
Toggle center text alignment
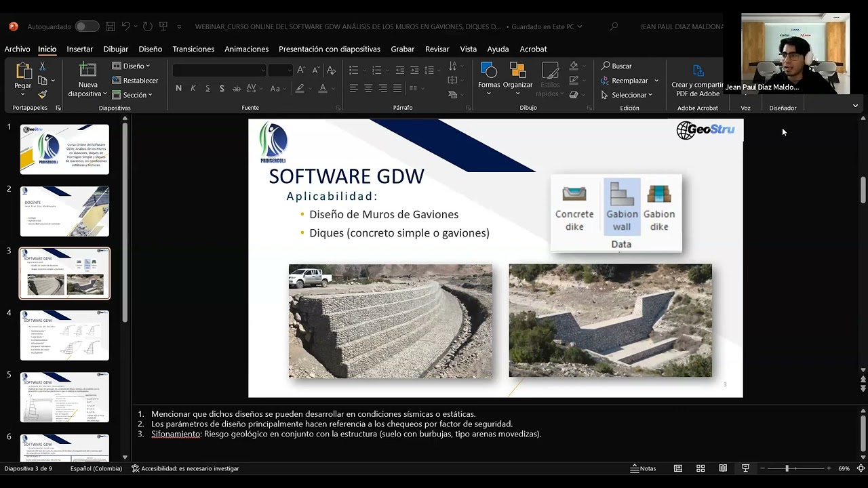[368, 88]
